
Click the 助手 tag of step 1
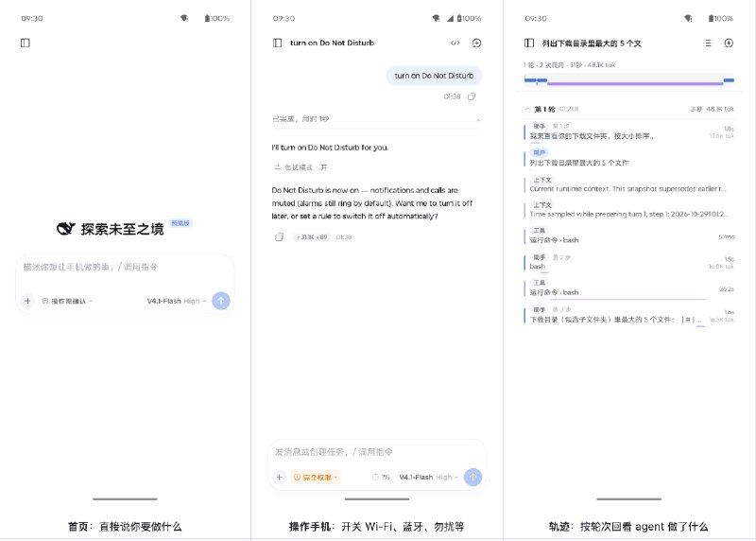click(x=539, y=126)
